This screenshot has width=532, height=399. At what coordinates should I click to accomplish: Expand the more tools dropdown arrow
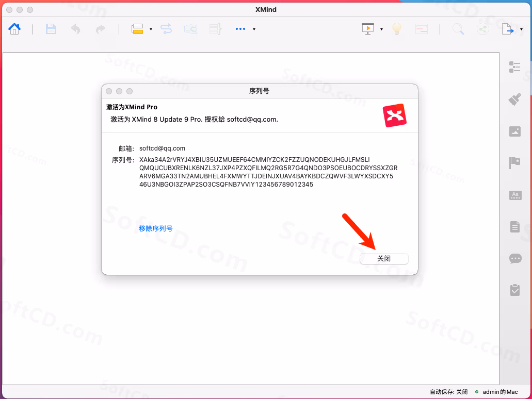(x=254, y=29)
